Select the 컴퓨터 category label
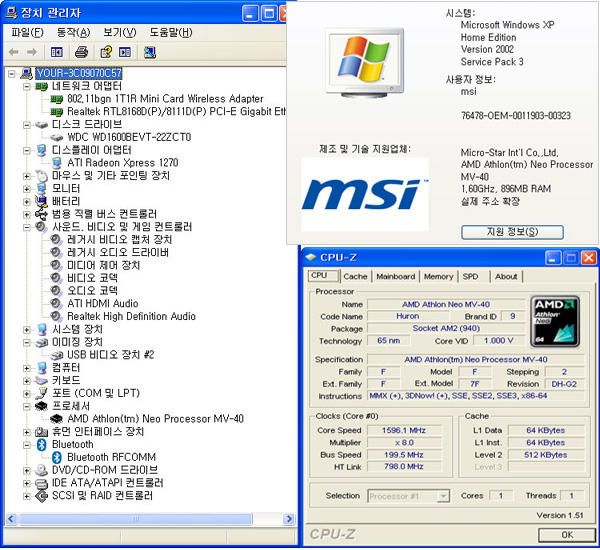This screenshot has height=550, width=600. pos(66,368)
